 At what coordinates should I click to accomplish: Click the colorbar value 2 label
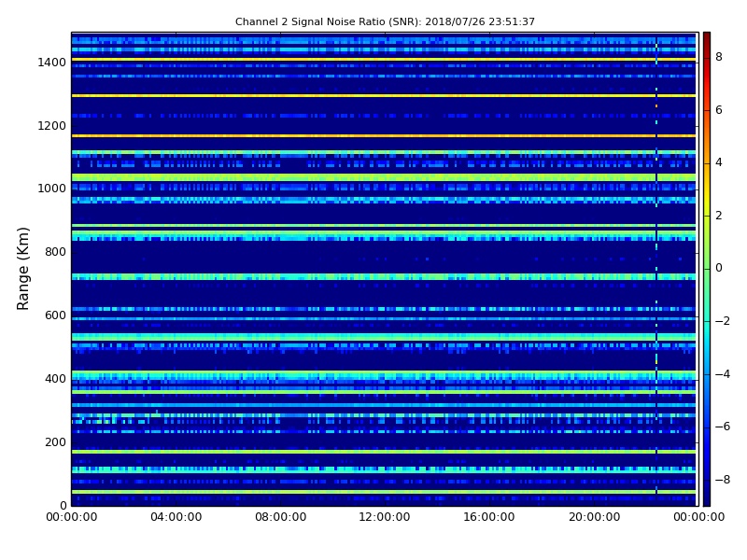[719, 216]
